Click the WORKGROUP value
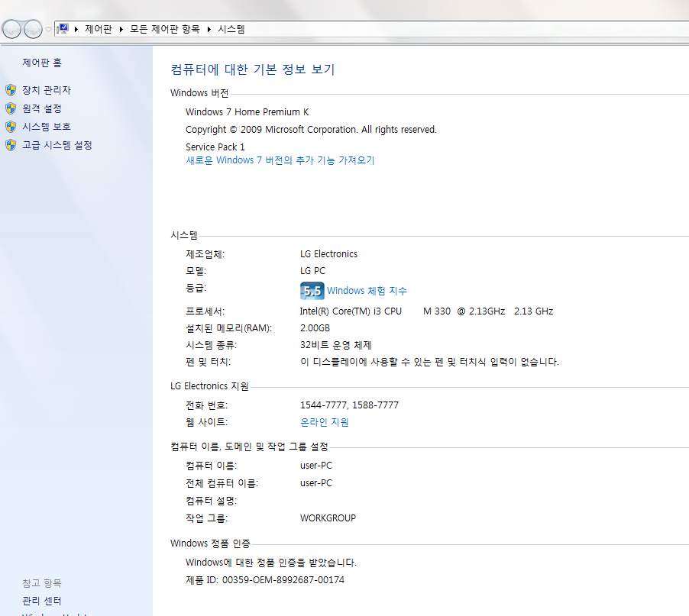Viewport: 689px width, 616px height. click(x=328, y=518)
